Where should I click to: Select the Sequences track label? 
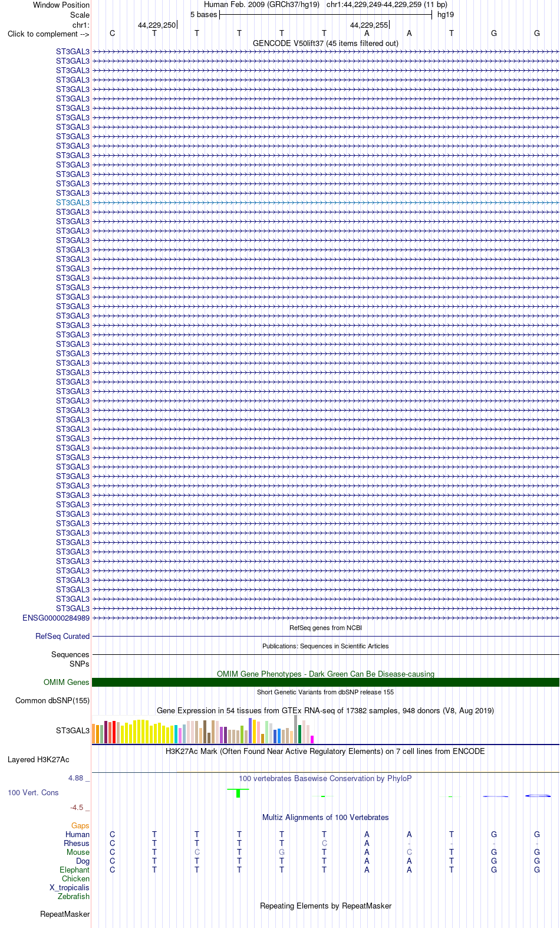(70, 654)
